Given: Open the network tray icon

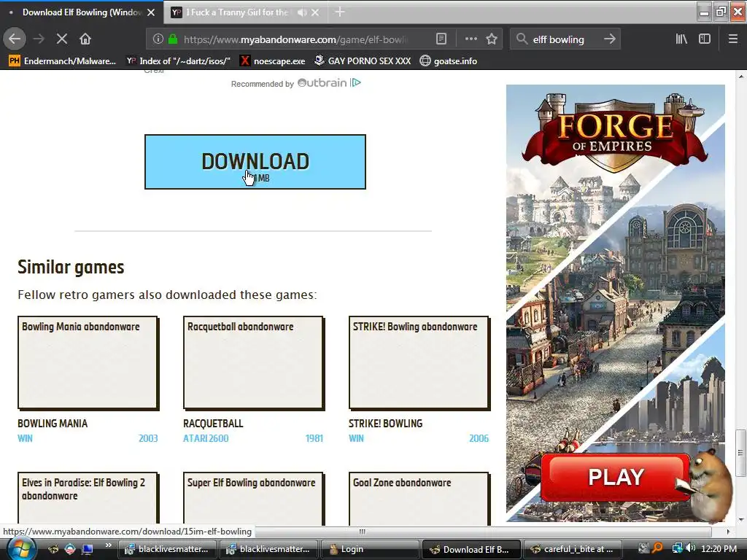Looking at the screenshot, I should point(677,548).
